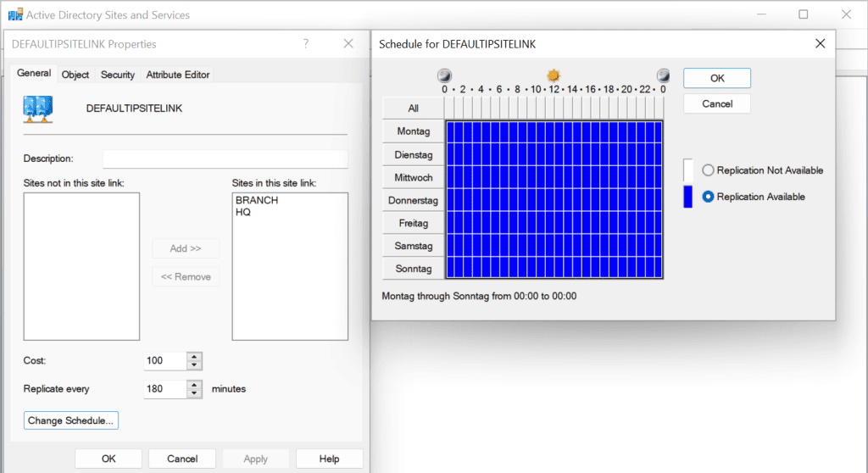
Task: Click the blue Replication Available swatch
Action: (x=688, y=197)
